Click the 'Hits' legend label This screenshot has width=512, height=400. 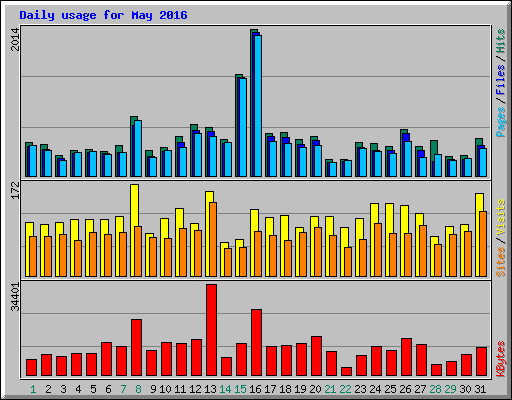click(x=500, y=41)
